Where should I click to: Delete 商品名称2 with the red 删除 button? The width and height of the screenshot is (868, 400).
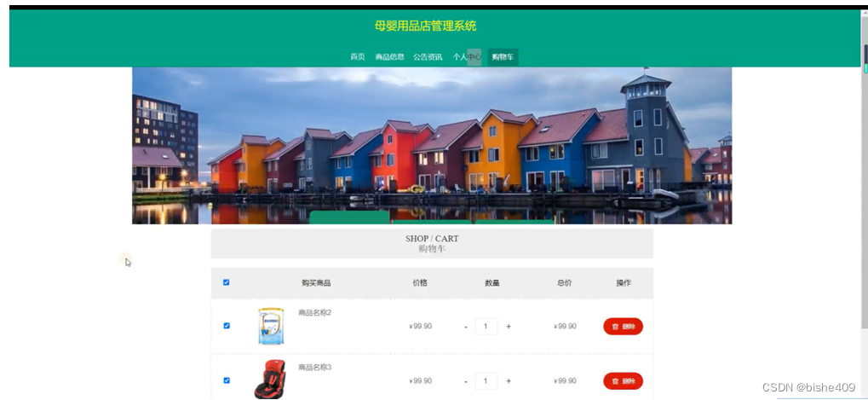coord(623,327)
